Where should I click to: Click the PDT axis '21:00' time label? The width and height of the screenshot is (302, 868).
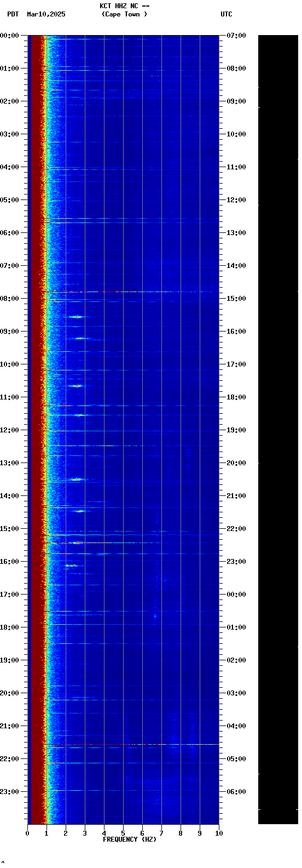pyautogui.click(x=9, y=726)
